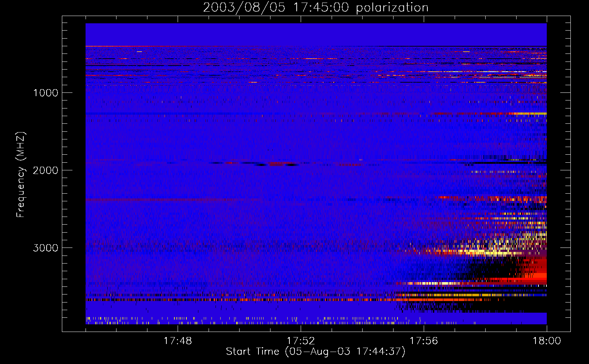This screenshot has height=364, width=589.
Task: Click the 3000 frequency tick label
Action: coord(46,248)
